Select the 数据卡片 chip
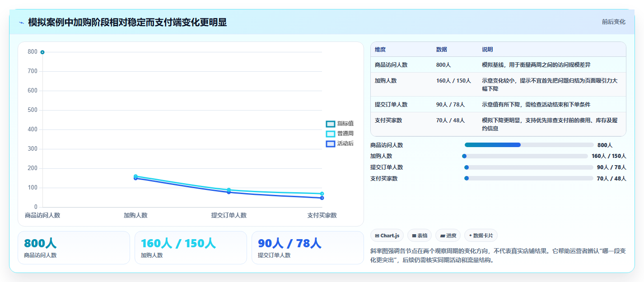 click(x=481, y=236)
